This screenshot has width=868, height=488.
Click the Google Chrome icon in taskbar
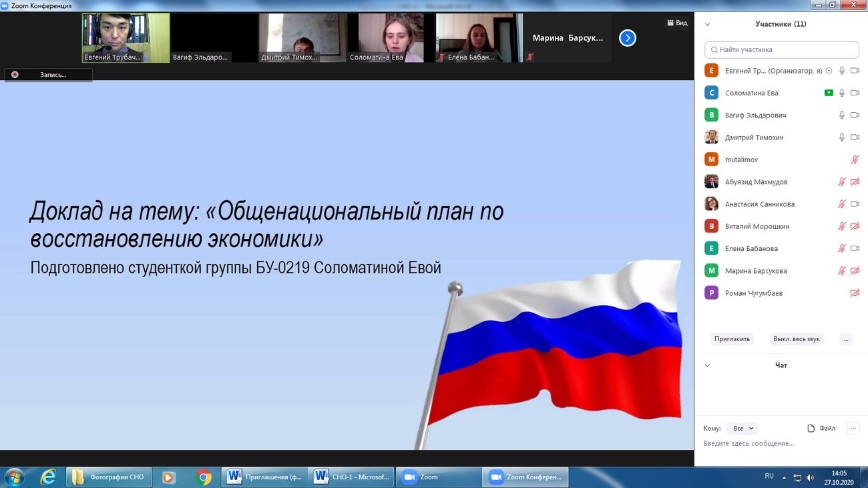coord(204,477)
